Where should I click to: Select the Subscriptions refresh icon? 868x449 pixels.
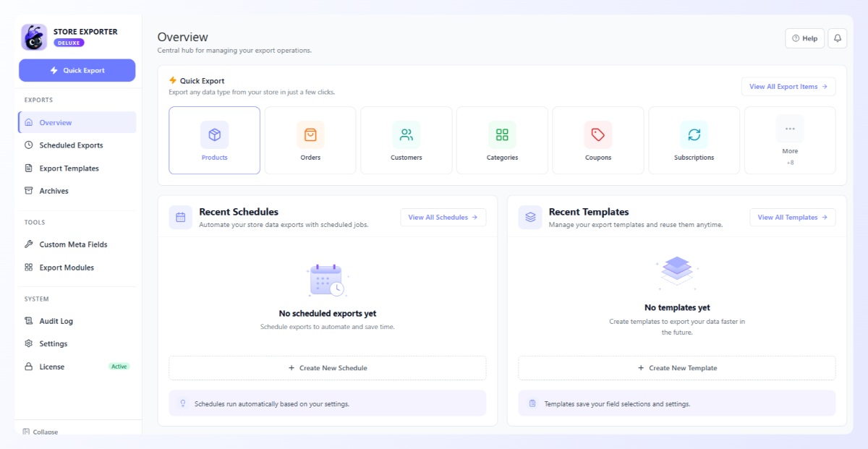click(x=694, y=134)
